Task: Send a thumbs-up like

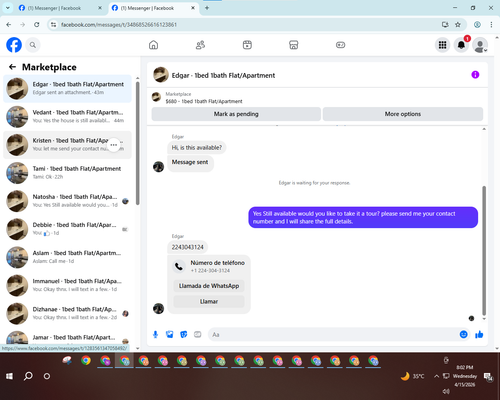Action: [x=479, y=334]
